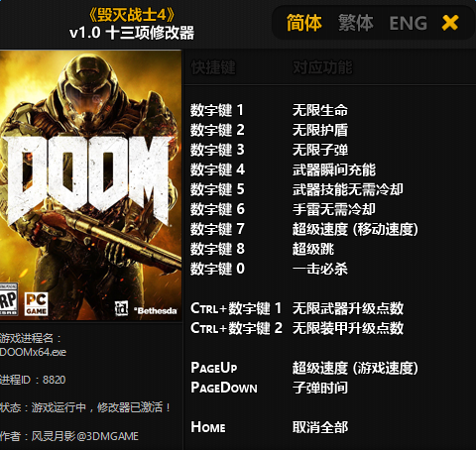Image resolution: width=476 pixels, height=450 pixels.
Task: Click the 一击必杀 function label
Action: [x=320, y=269]
